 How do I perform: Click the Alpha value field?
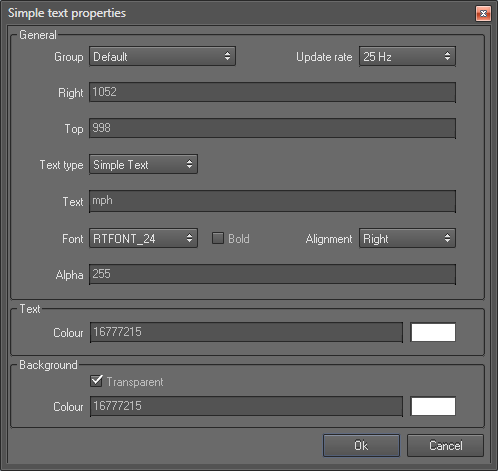(x=272, y=274)
